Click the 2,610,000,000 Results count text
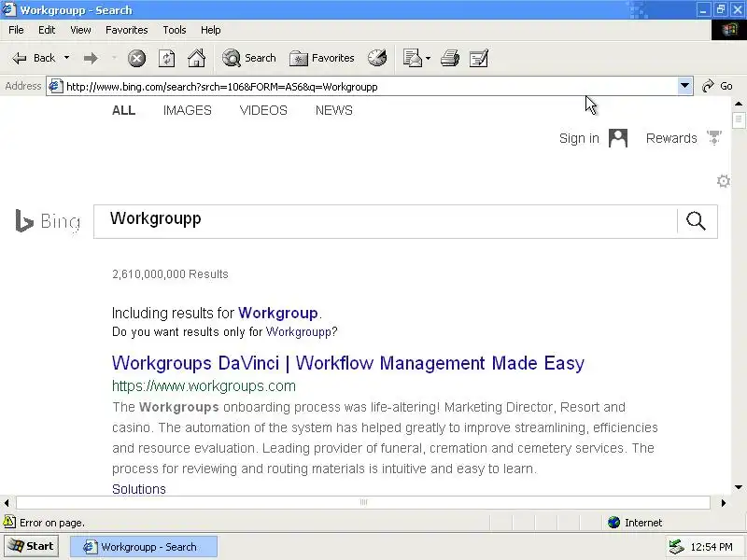The width and height of the screenshot is (747, 560). click(x=170, y=274)
